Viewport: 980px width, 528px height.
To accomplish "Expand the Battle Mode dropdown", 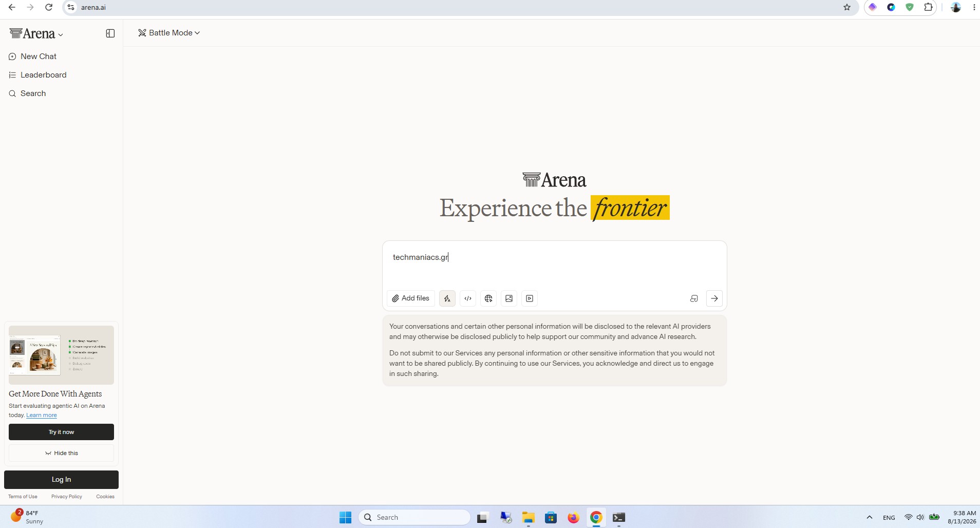I will pos(169,33).
